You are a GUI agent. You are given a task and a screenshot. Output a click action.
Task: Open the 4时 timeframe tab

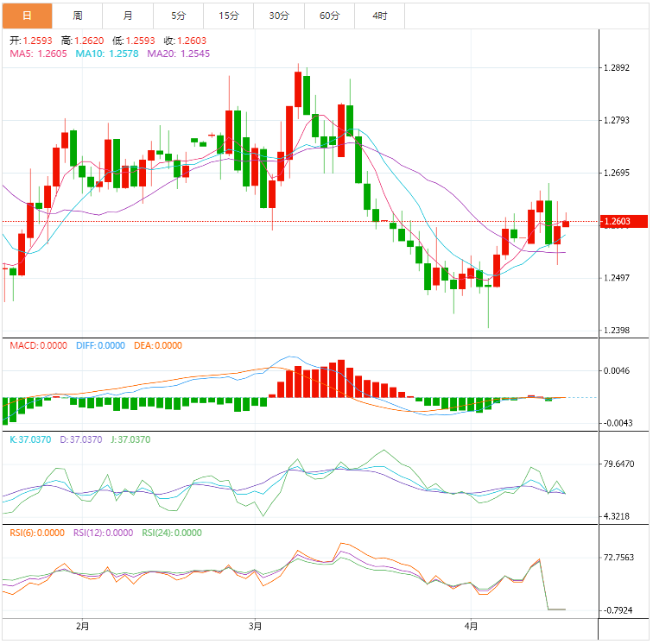tap(379, 16)
